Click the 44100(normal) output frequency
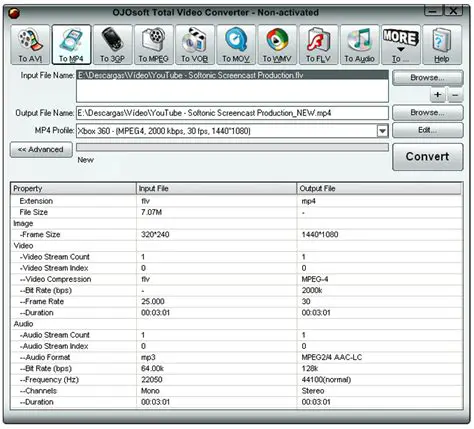 click(x=326, y=380)
